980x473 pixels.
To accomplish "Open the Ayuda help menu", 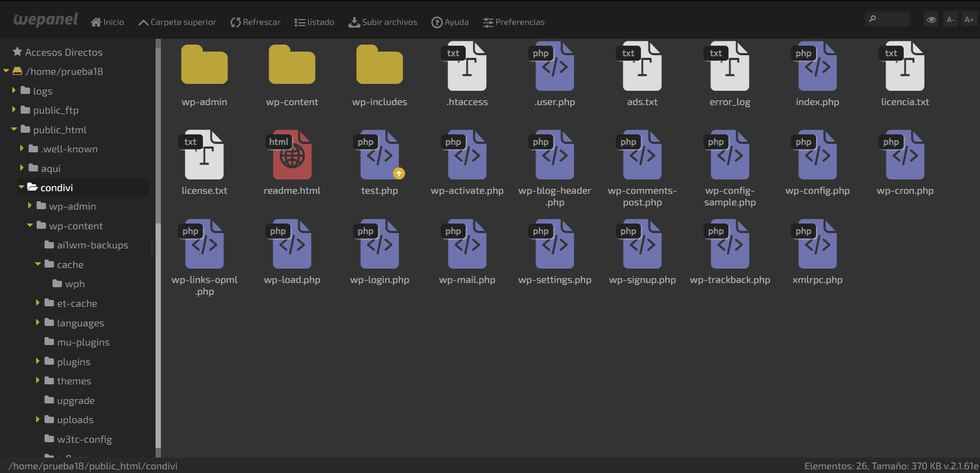I will (x=450, y=22).
